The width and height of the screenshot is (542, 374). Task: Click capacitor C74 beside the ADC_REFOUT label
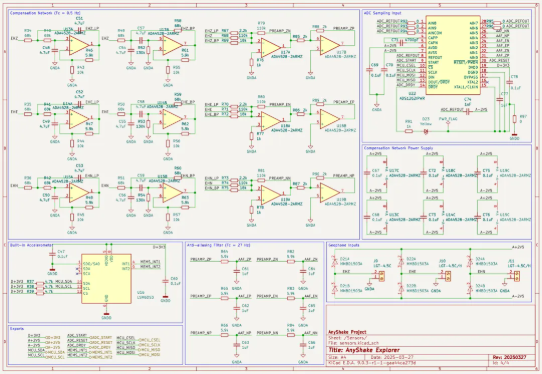pos(468,112)
